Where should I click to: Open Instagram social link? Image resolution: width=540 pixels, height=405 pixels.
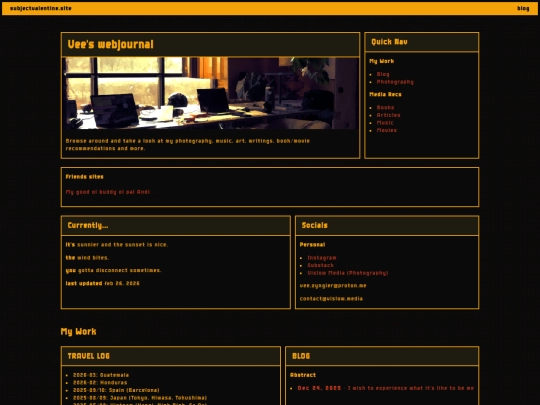pos(322,258)
